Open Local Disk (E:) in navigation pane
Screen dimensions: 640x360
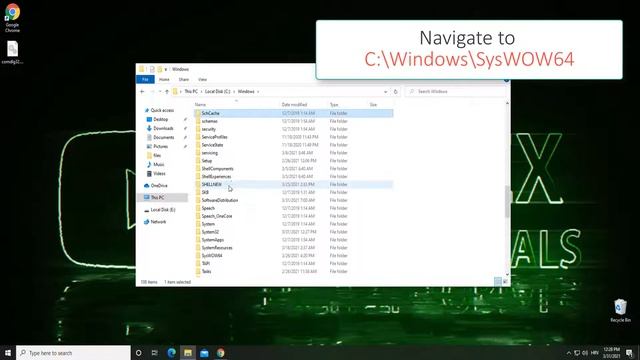[x=162, y=210]
